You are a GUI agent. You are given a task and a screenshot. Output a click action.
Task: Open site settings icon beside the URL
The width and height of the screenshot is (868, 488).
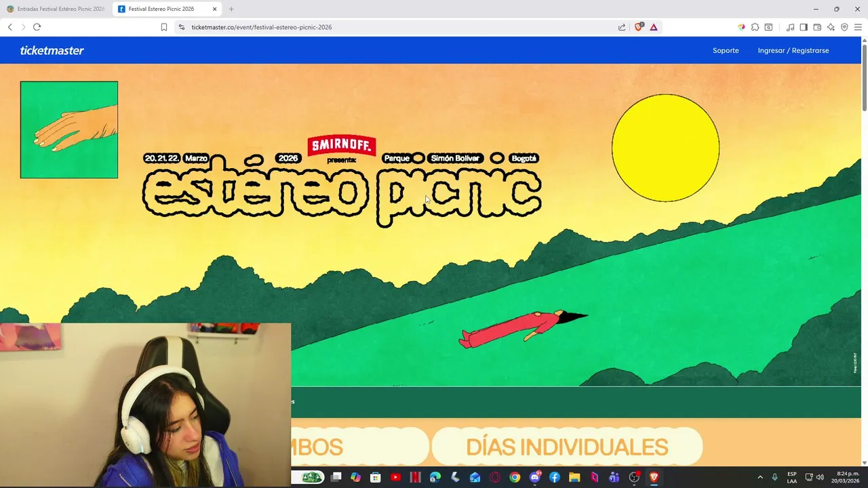pyautogui.click(x=181, y=27)
